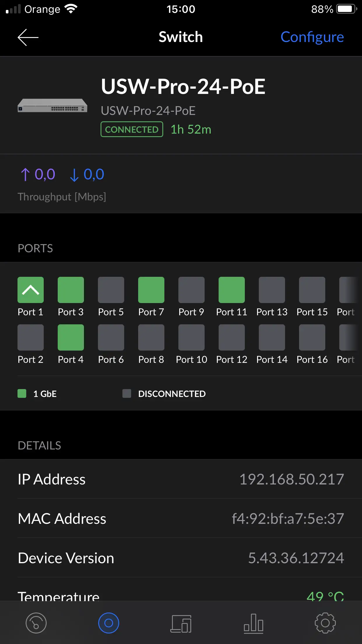Tap the switch device thumbnail image
This screenshot has height=644, width=362.
pos(52,106)
